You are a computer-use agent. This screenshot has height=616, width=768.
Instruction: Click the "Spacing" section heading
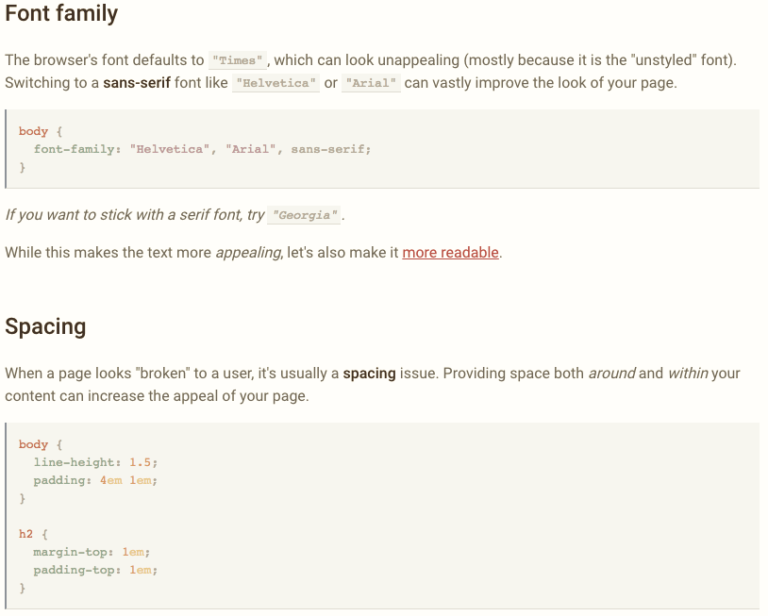click(46, 327)
